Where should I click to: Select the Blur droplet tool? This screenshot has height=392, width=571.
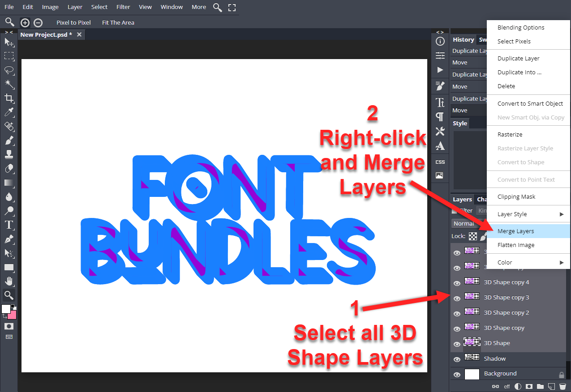[x=9, y=197]
